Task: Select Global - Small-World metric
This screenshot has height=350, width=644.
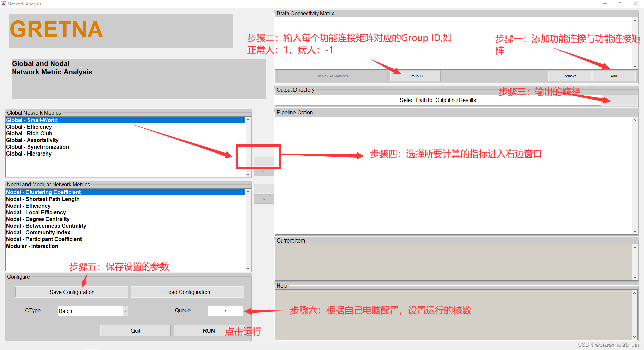Action: tap(125, 120)
